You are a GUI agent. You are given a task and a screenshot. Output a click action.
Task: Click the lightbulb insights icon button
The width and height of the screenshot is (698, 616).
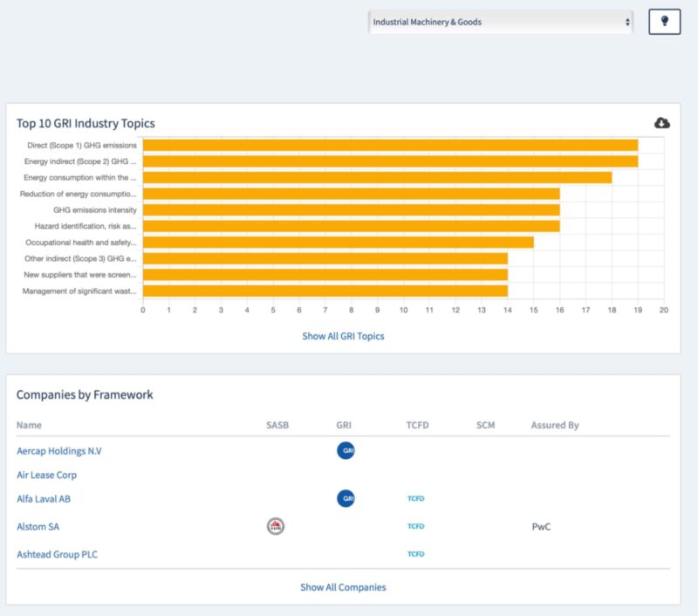point(664,22)
